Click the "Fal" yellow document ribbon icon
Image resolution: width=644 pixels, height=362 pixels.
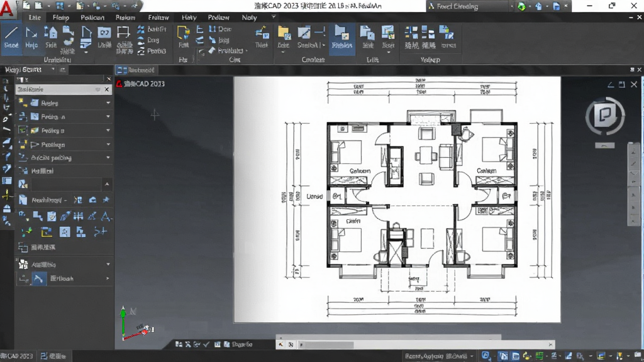click(184, 37)
